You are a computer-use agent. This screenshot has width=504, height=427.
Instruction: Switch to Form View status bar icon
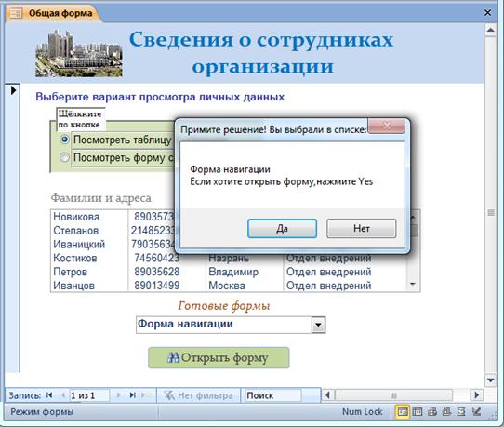[x=402, y=411]
